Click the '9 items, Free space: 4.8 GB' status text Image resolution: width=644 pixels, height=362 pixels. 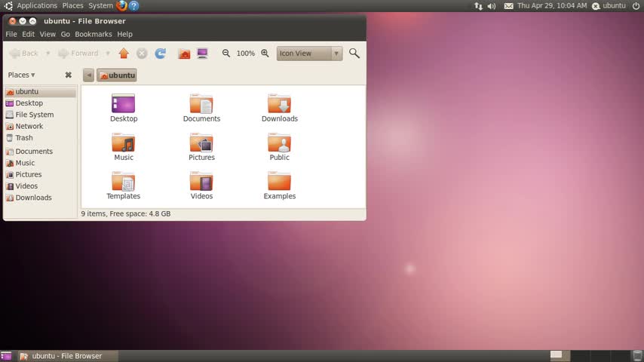(126, 213)
